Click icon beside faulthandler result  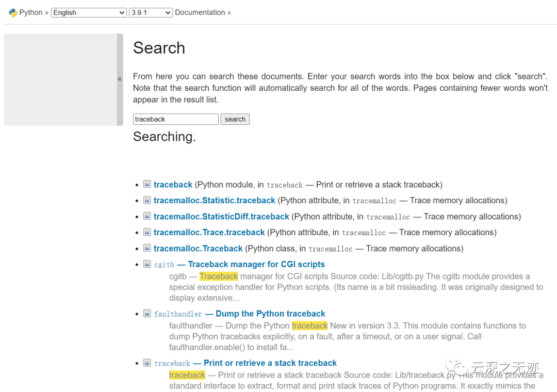pyautogui.click(x=147, y=314)
